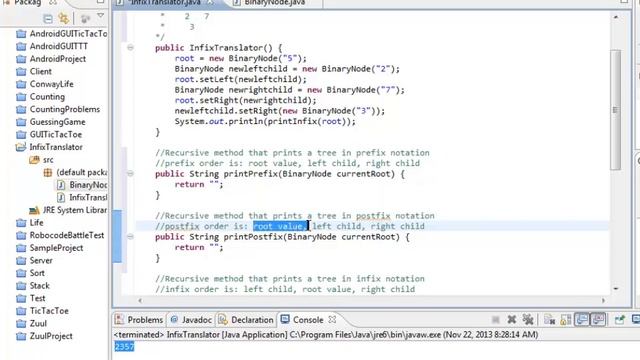
Task: Close the Console view tab
Action: 333,320
